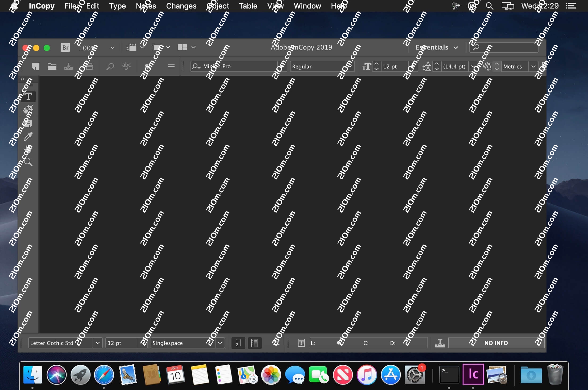Screen dimensions: 588x390
Task: Click the leading stepper arrows
Action: (x=436, y=66)
